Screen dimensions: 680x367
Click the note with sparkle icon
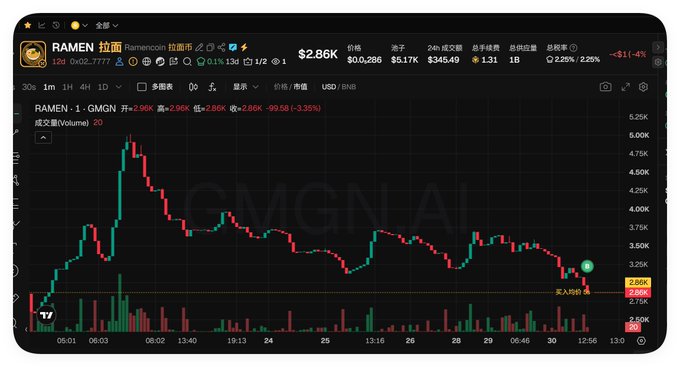[x=173, y=62]
